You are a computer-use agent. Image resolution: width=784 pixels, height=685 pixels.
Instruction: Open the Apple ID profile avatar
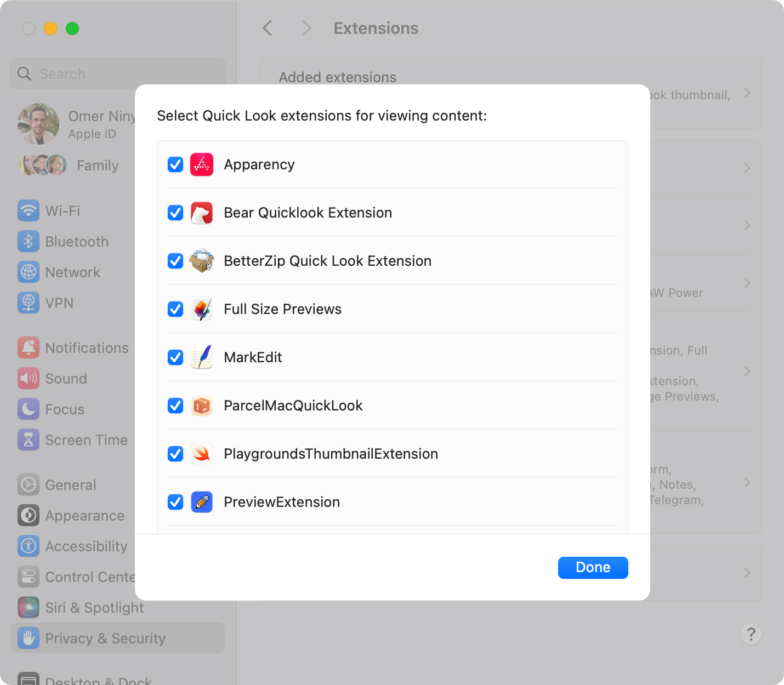tap(38, 124)
